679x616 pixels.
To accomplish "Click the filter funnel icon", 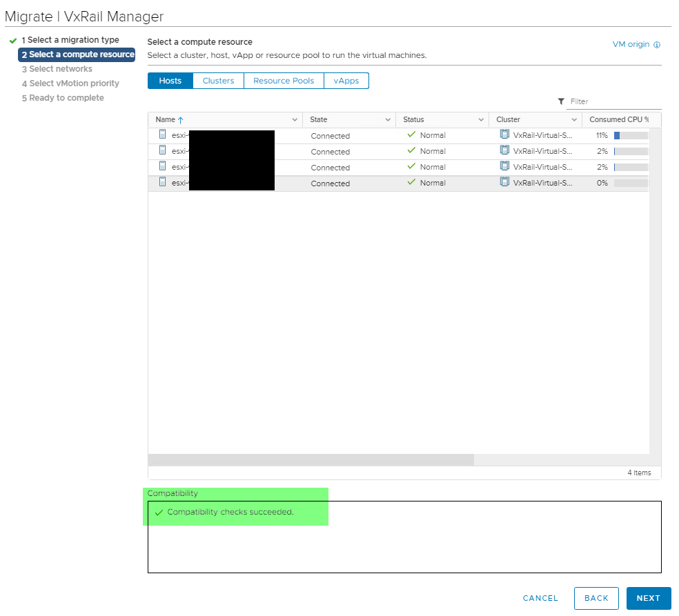I will tap(561, 101).
